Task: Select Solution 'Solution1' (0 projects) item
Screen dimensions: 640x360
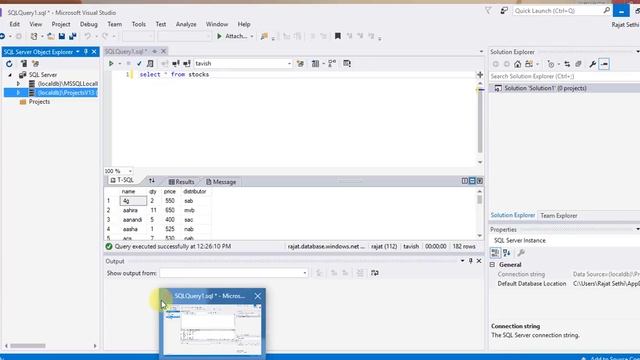Action: [545, 88]
